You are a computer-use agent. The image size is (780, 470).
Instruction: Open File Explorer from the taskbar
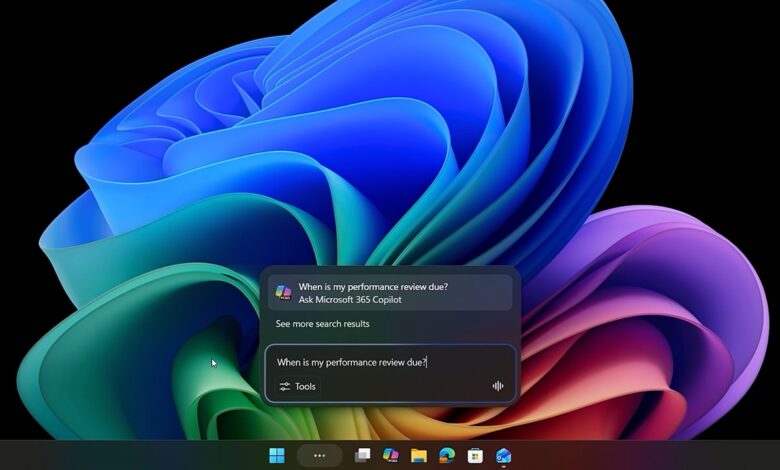pos(419,455)
